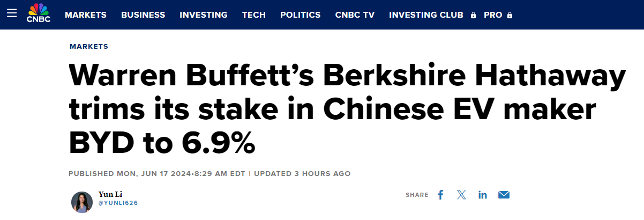This screenshot has width=644, height=220.
Task: Go to the PRO subscription page
Action: coord(493,15)
